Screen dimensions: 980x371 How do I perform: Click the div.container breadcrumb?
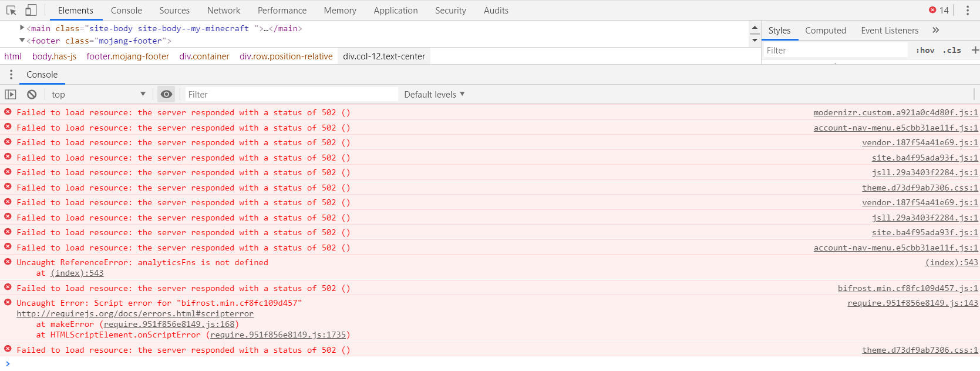click(x=204, y=56)
